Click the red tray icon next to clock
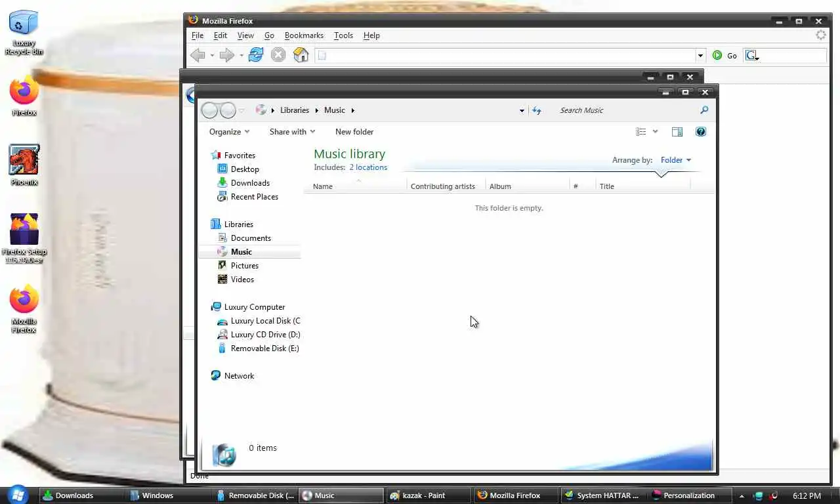 coord(774,496)
